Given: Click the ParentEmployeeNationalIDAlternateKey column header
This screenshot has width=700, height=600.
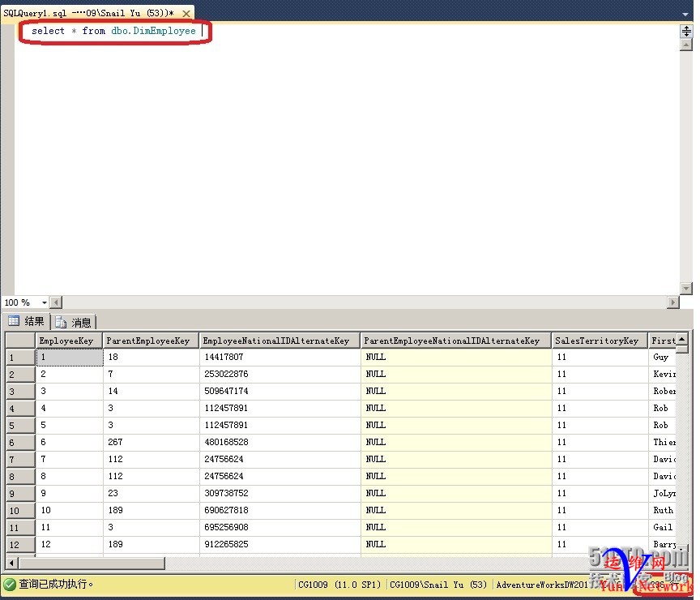Looking at the screenshot, I should 456,341.
